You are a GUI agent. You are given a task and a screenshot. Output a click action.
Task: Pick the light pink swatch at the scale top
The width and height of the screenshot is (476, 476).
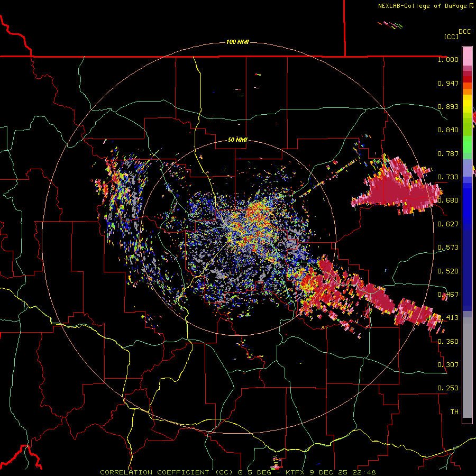point(467,56)
